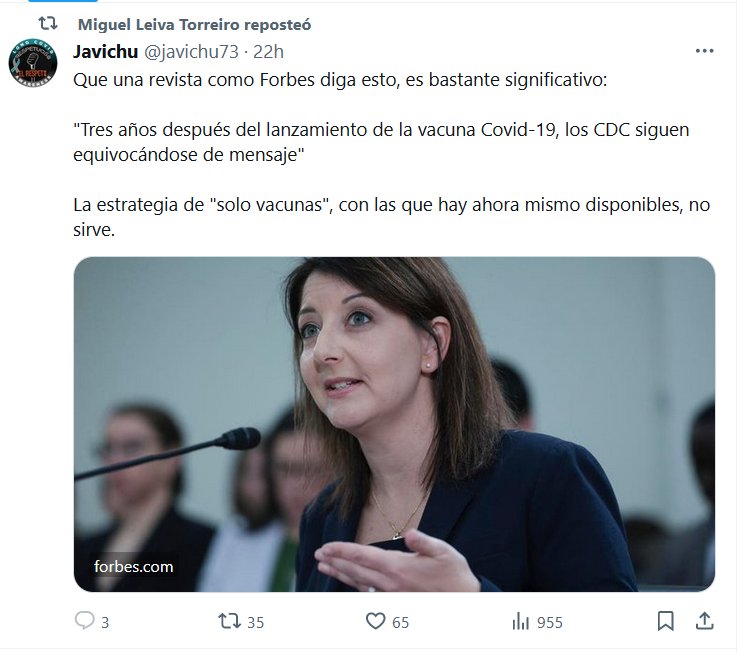The image size is (748, 652).
Task: Open the three-dot more options menu
Action: pos(704,51)
